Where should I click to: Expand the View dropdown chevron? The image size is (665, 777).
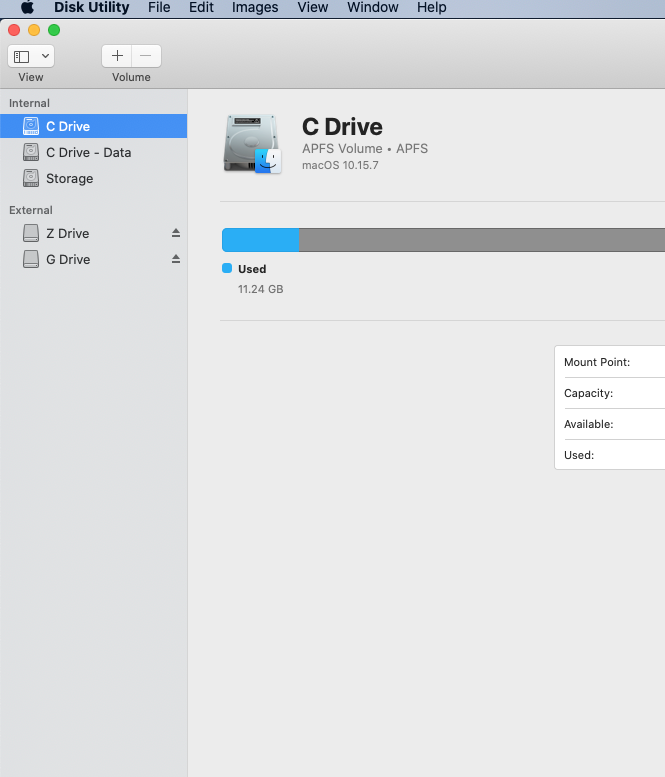(45, 56)
